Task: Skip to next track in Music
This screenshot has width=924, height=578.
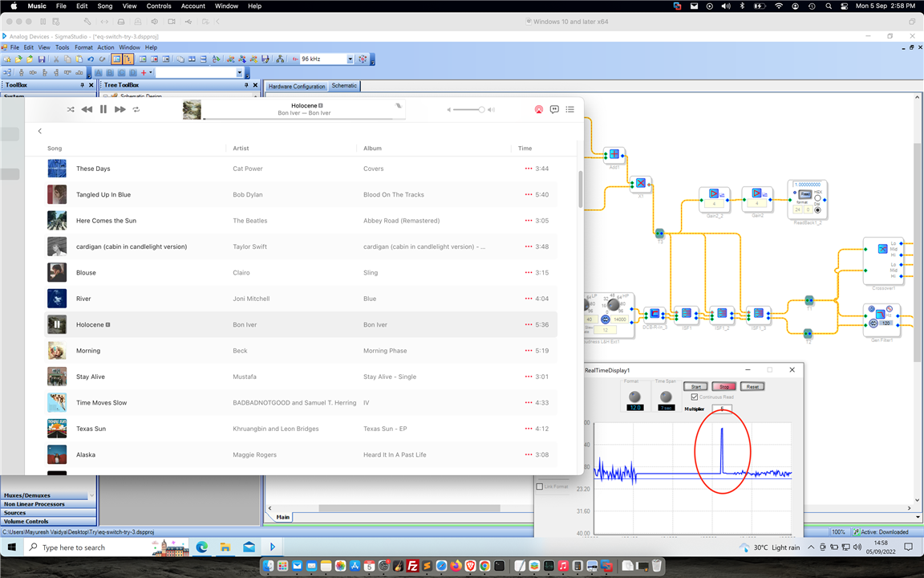Action: pos(120,109)
